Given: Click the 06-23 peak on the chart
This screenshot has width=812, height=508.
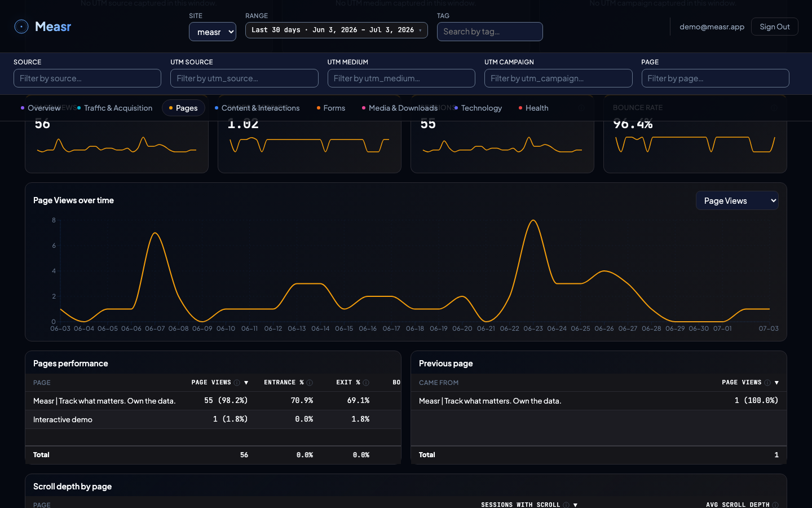Looking at the screenshot, I should [x=533, y=221].
